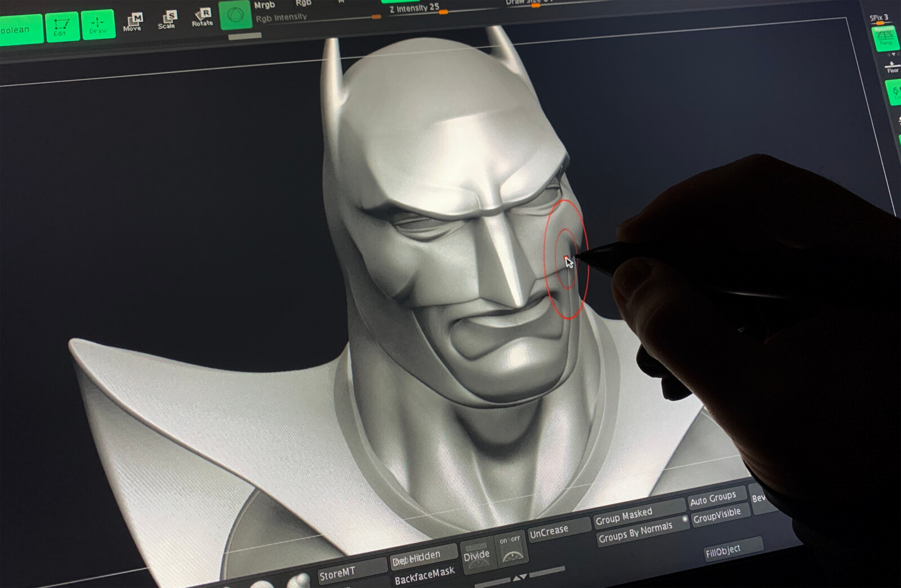Activate the Draw mode button

[97, 25]
